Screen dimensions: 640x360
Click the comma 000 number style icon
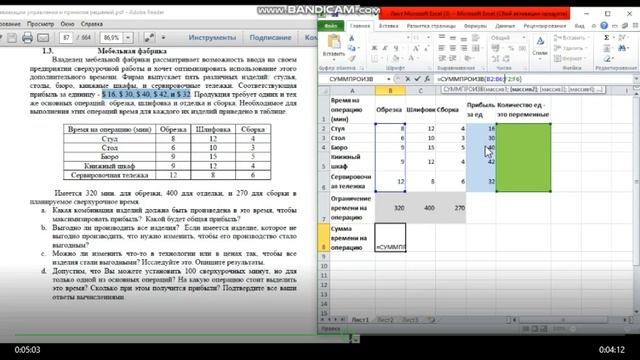(522, 48)
